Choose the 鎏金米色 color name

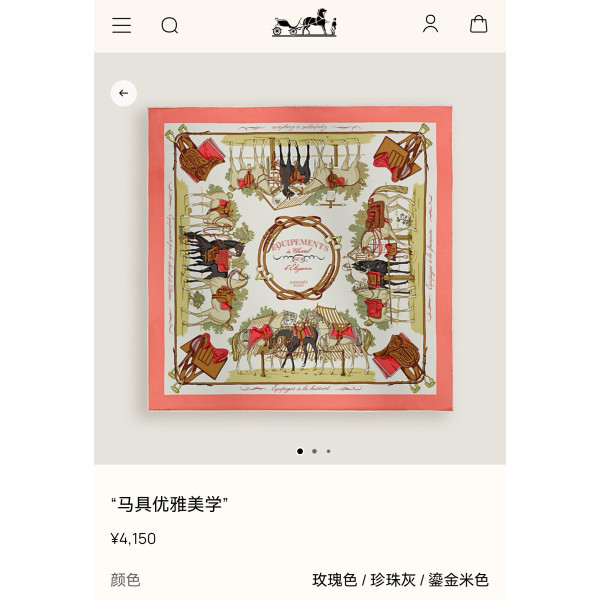[458, 580]
